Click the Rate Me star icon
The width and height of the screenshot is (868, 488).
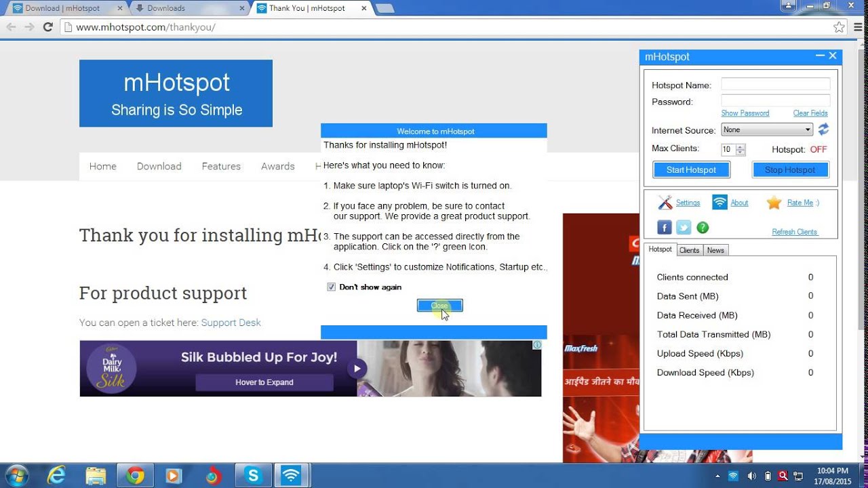point(774,202)
